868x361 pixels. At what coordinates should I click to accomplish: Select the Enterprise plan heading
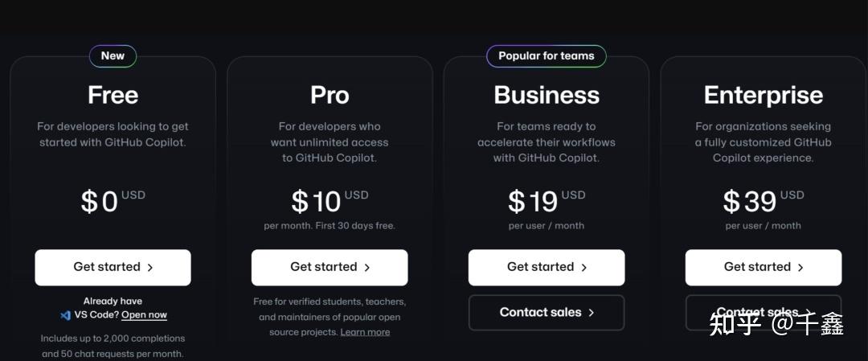[763, 95]
